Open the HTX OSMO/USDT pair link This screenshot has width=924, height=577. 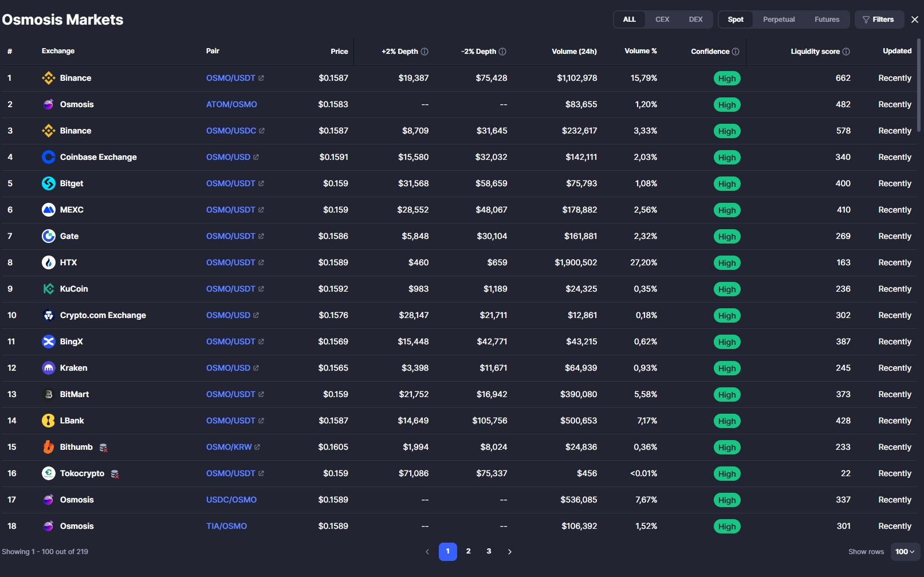point(231,262)
